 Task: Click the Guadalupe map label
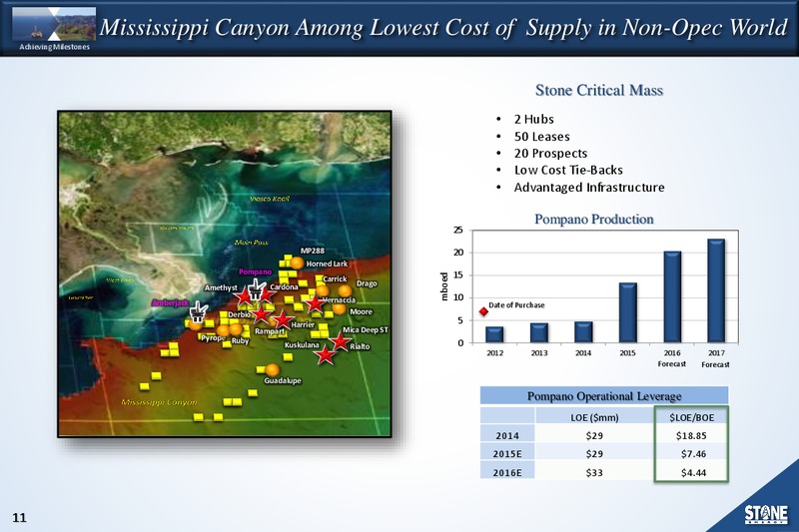[283, 381]
